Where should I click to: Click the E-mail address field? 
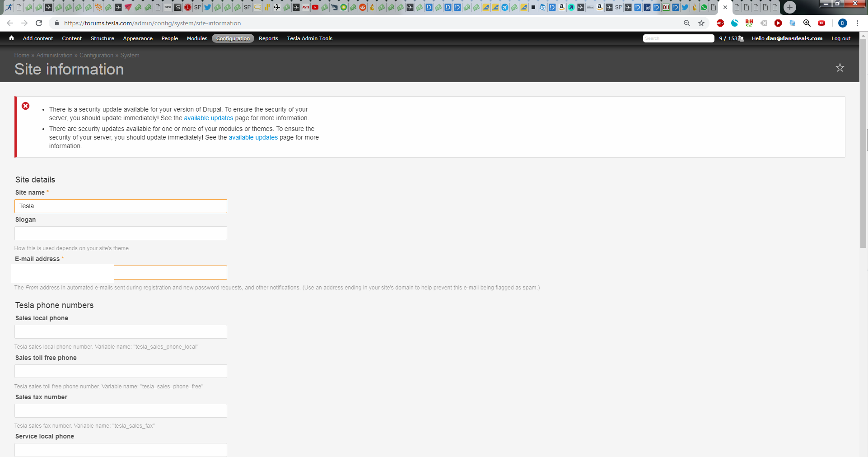121,272
